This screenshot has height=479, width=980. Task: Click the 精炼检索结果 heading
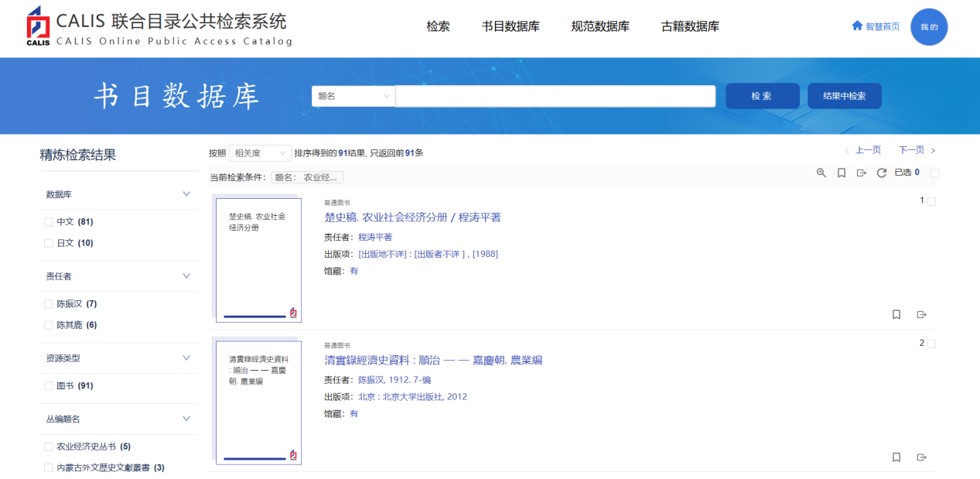pyautogui.click(x=78, y=155)
